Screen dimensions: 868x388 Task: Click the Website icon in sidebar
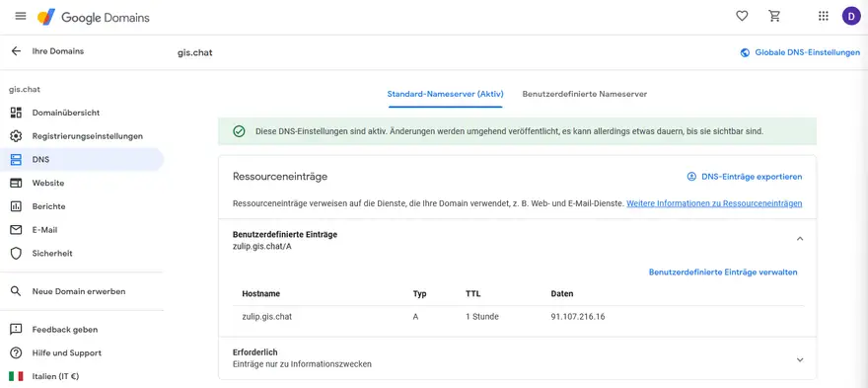[16, 183]
